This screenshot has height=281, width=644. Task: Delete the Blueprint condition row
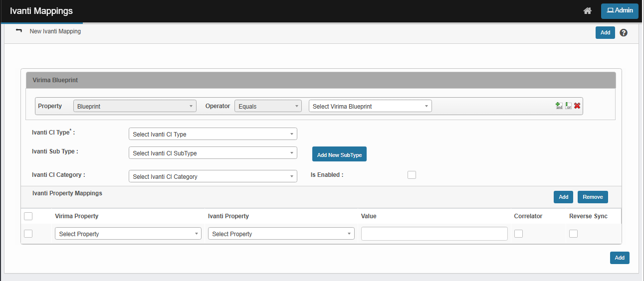coord(577,106)
